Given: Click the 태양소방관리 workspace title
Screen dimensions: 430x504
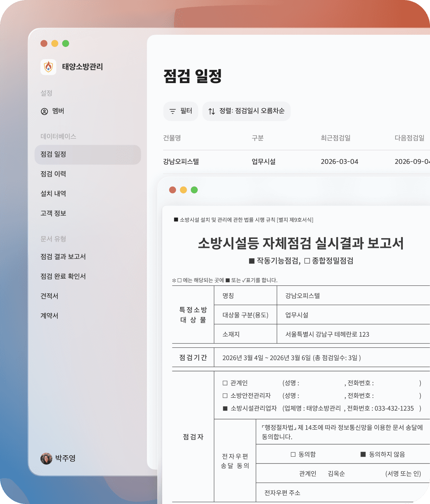Looking at the screenshot, I should (x=82, y=67).
